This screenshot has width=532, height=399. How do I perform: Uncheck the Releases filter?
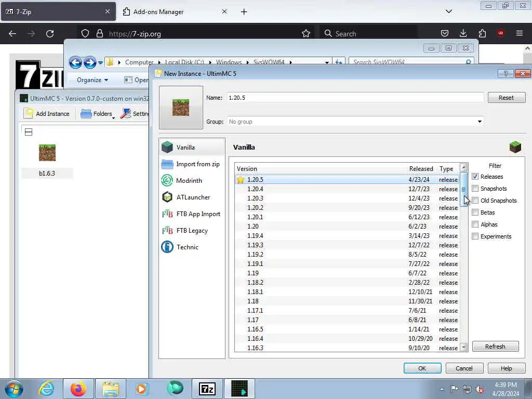475,177
